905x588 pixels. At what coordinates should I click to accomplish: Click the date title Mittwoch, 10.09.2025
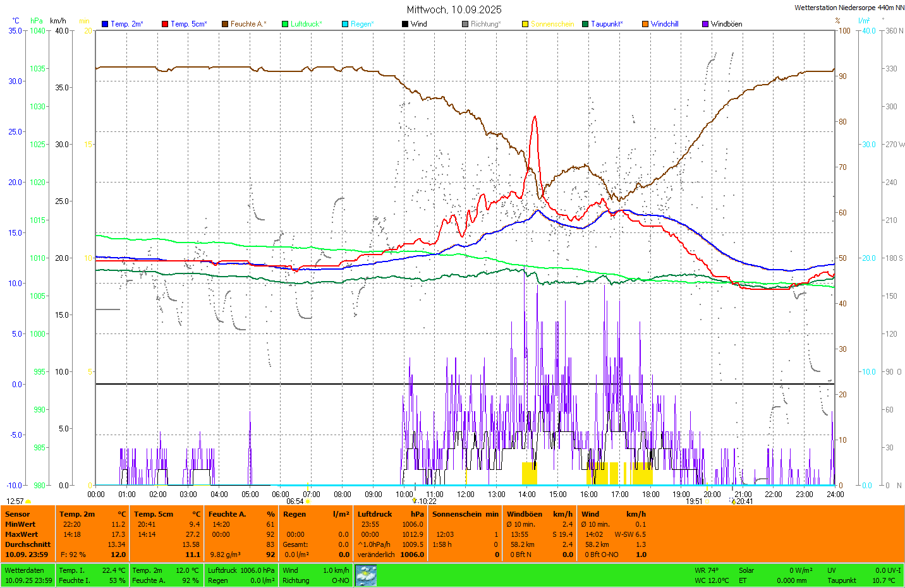pos(454,9)
